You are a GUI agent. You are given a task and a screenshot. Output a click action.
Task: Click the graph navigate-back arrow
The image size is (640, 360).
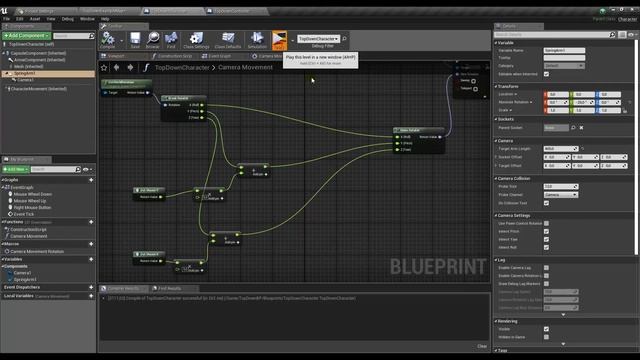click(x=117, y=67)
